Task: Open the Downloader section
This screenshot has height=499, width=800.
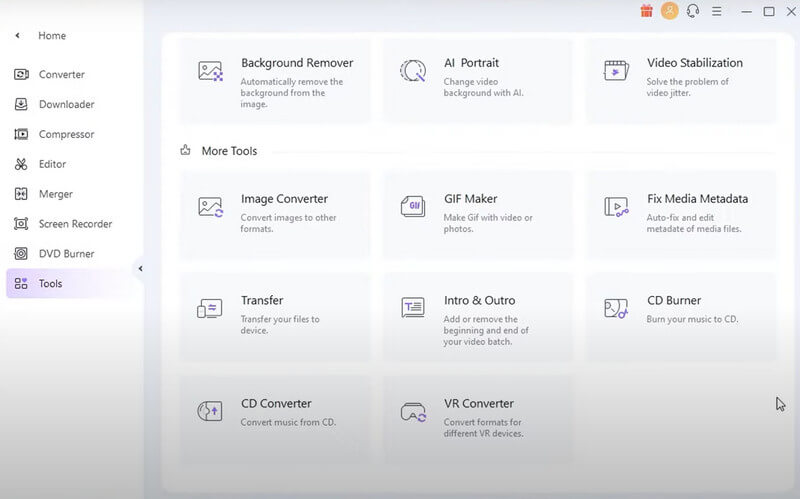Action: click(x=66, y=104)
